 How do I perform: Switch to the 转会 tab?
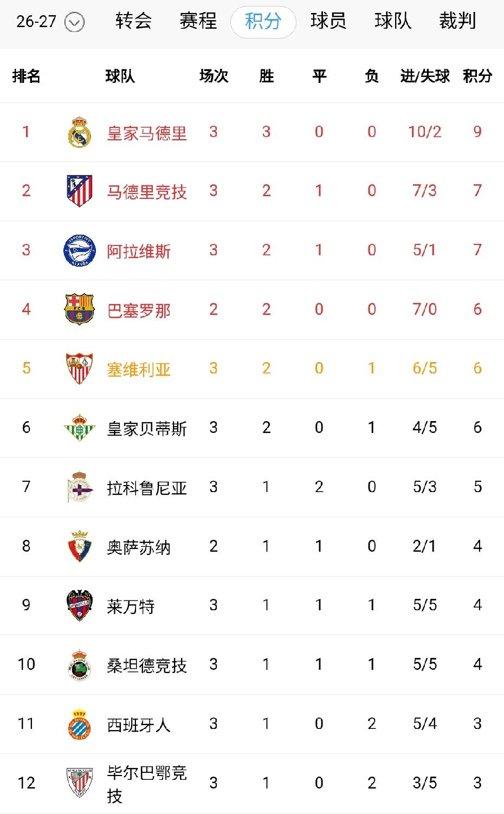pyautogui.click(x=133, y=21)
